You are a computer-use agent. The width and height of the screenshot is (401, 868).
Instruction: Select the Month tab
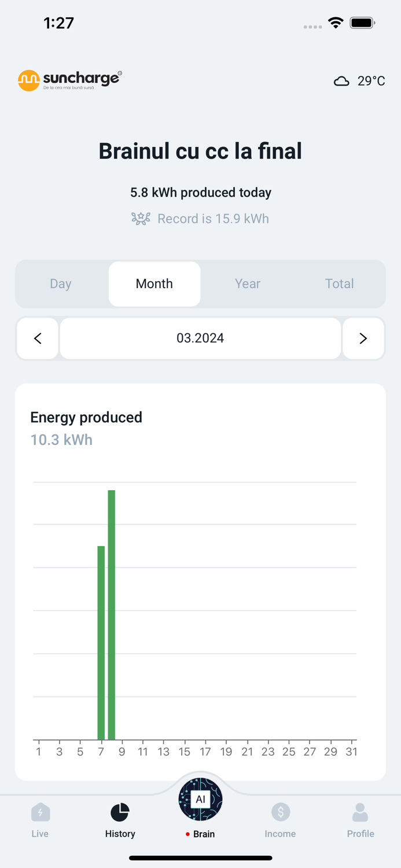(154, 284)
